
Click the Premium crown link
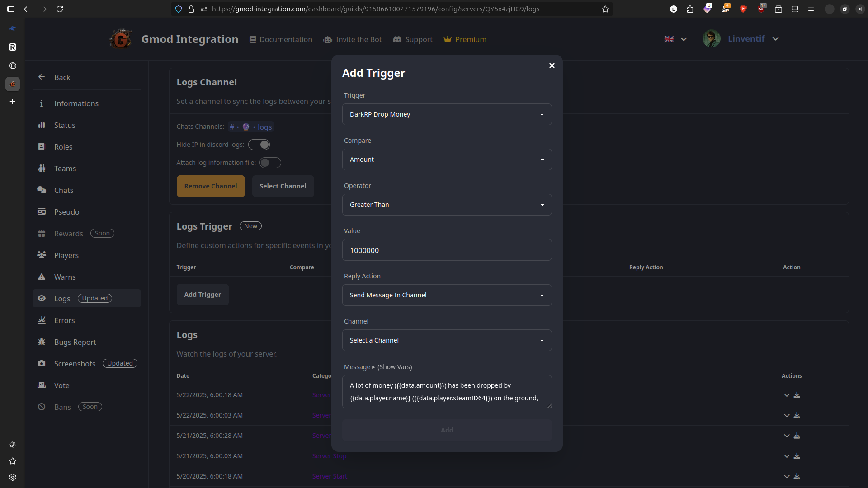coord(465,39)
